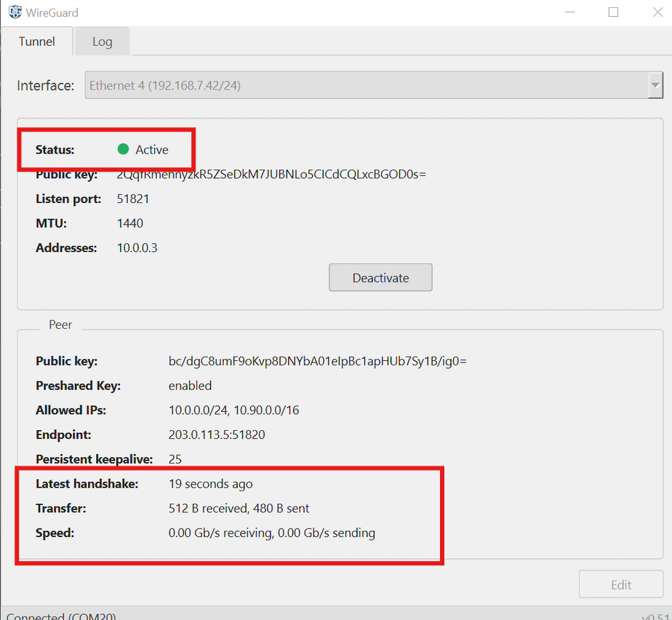
Task: Open the Log tab
Action: coord(103,41)
